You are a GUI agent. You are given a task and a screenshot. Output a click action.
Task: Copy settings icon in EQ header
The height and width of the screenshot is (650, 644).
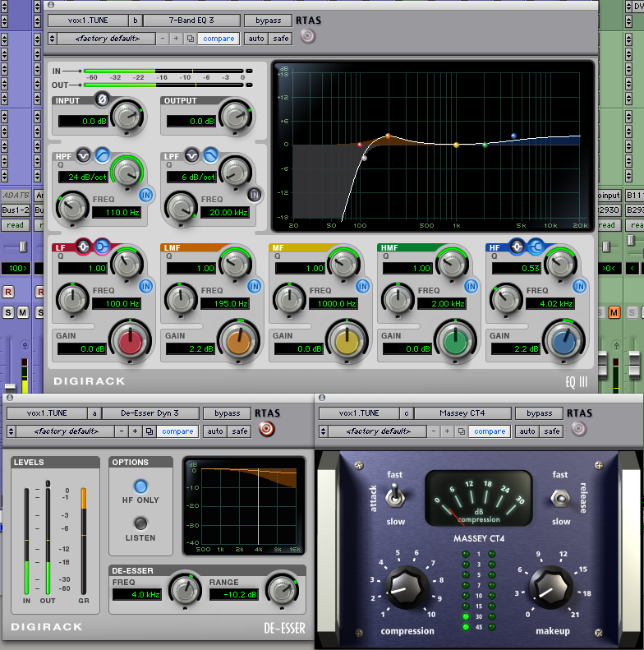coord(191,39)
